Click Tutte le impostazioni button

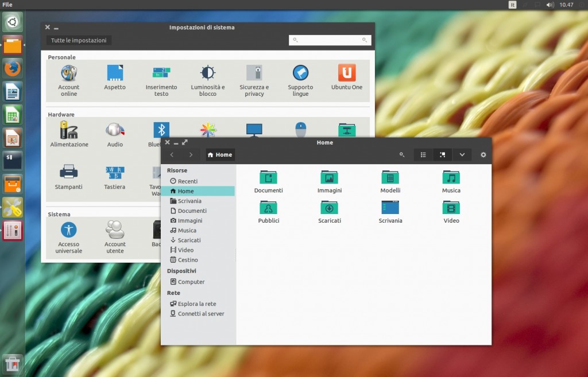(x=79, y=40)
